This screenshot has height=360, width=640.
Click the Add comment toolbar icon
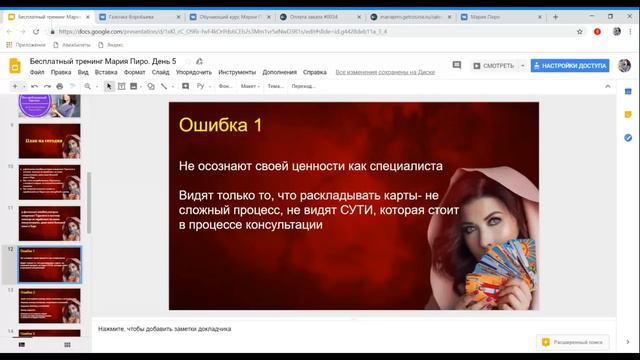click(185, 87)
